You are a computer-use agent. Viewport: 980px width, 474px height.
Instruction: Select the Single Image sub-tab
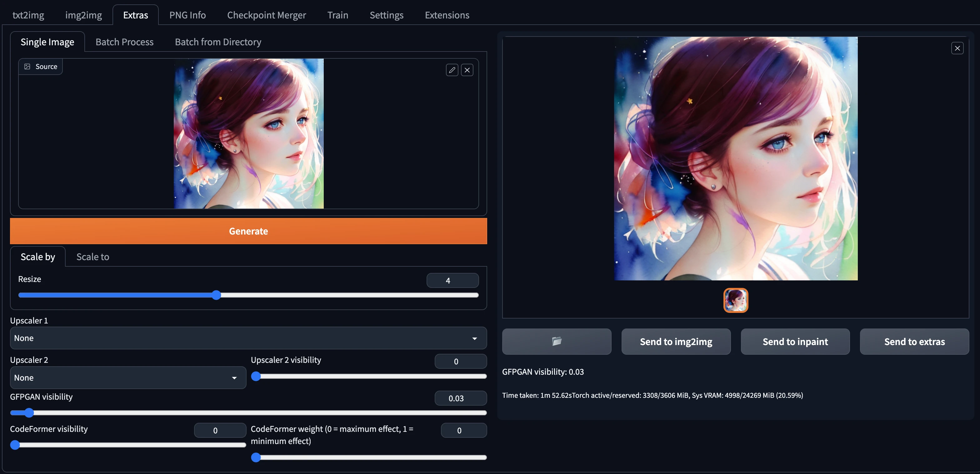[x=47, y=42]
